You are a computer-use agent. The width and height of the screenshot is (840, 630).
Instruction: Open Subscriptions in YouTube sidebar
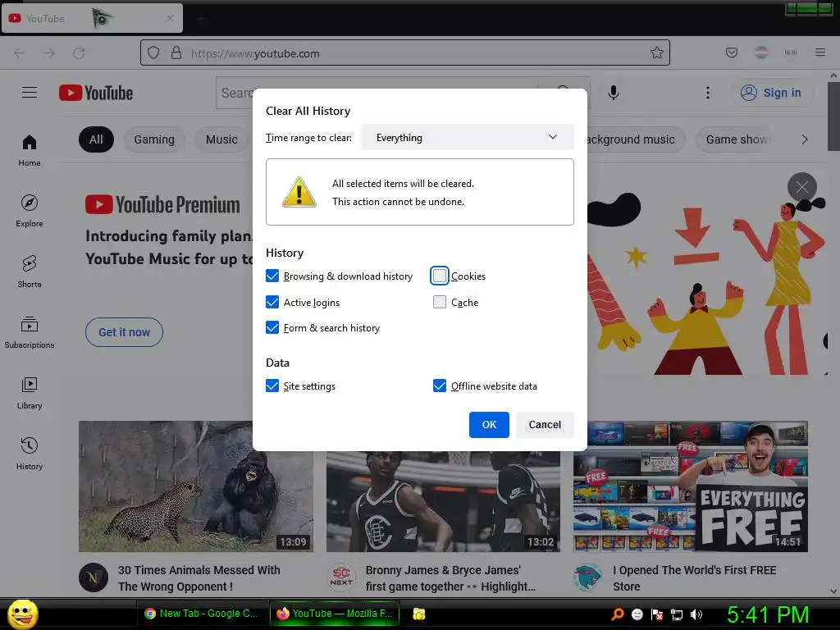click(30, 332)
